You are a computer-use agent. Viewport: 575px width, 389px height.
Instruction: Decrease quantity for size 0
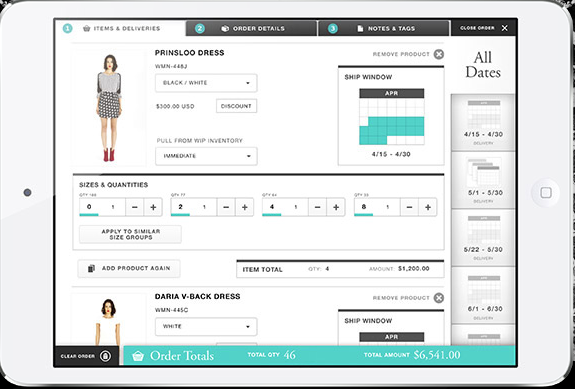[135, 207]
